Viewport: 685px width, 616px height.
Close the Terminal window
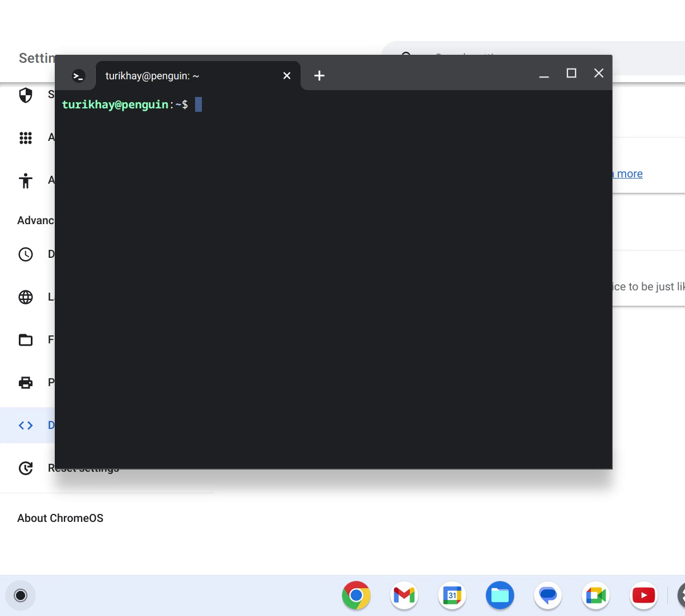598,73
